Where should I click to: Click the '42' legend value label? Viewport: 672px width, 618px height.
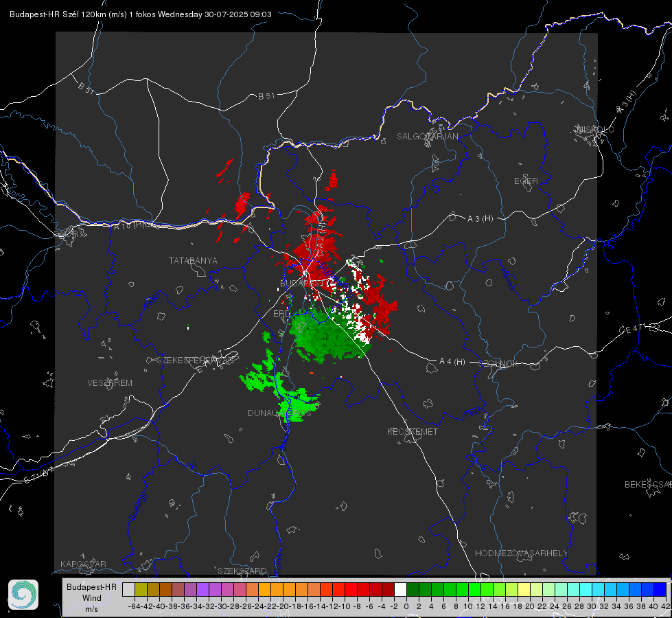pyautogui.click(x=665, y=606)
